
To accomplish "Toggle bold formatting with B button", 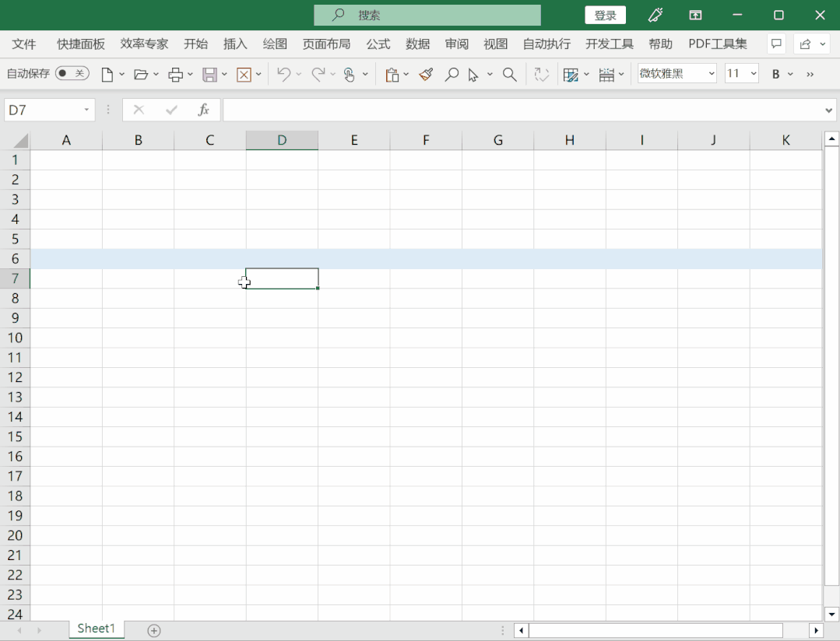I will [x=775, y=75].
